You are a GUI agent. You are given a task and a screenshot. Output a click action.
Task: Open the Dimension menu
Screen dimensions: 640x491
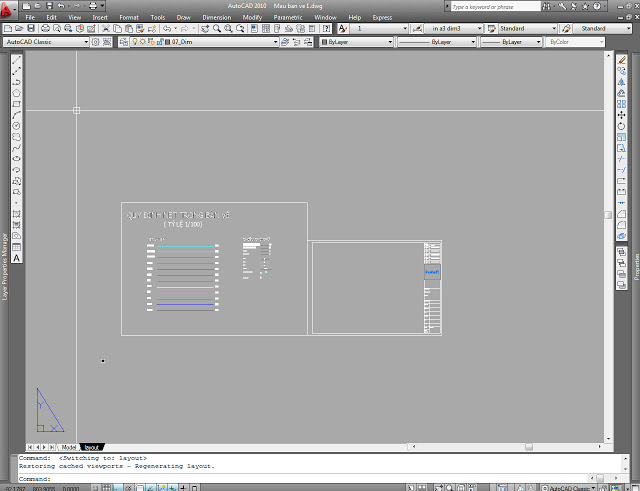tap(216, 17)
